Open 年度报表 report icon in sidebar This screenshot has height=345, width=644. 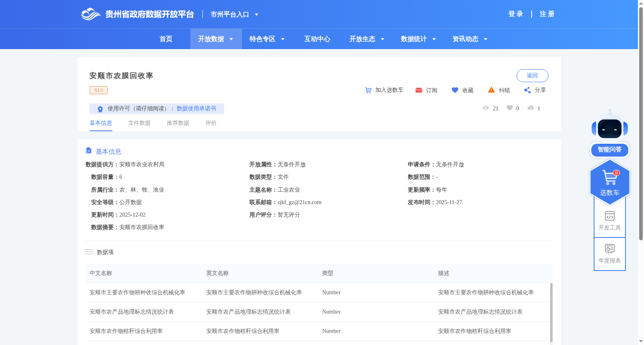pos(610,249)
